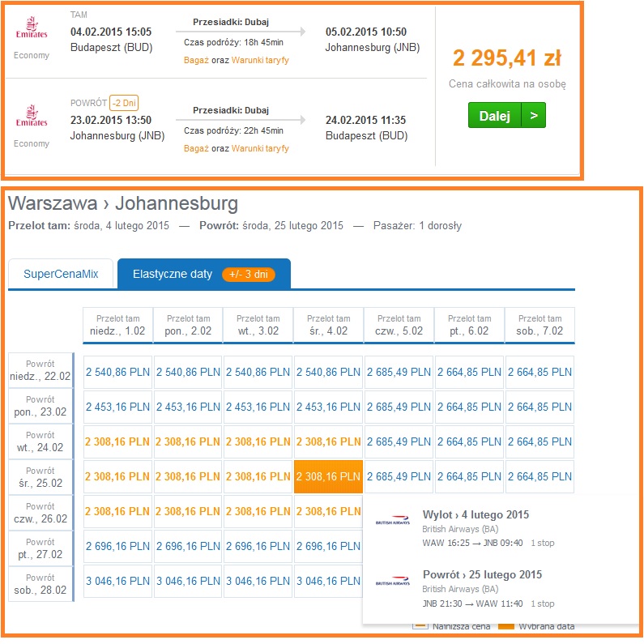The height and width of the screenshot is (644, 644).
Task: Choose 2 308,16 PLN for 2.02 and 26.02
Action: pos(188,511)
